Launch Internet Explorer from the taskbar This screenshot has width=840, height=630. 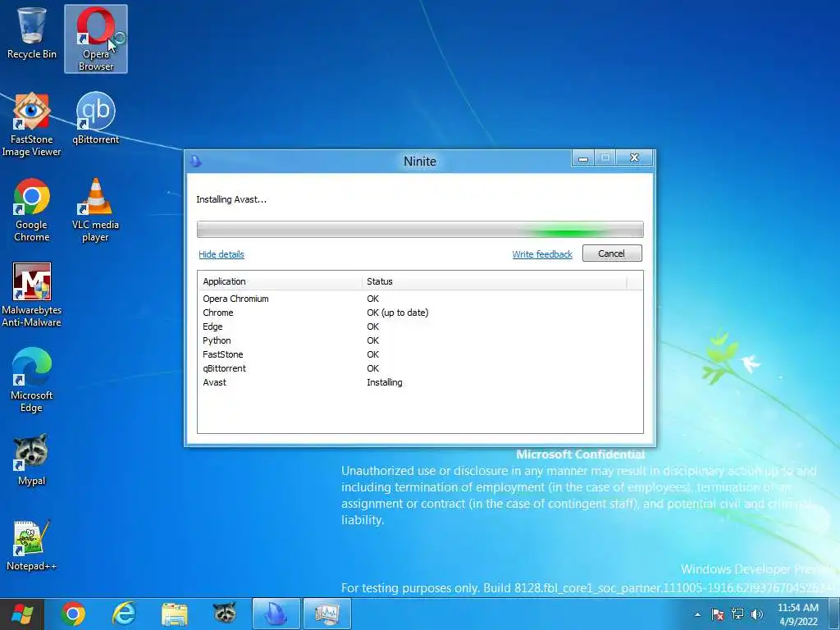coord(124,614)
